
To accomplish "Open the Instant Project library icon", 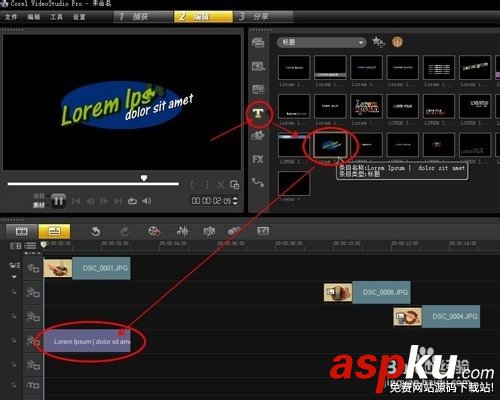I will coord(258,66).
